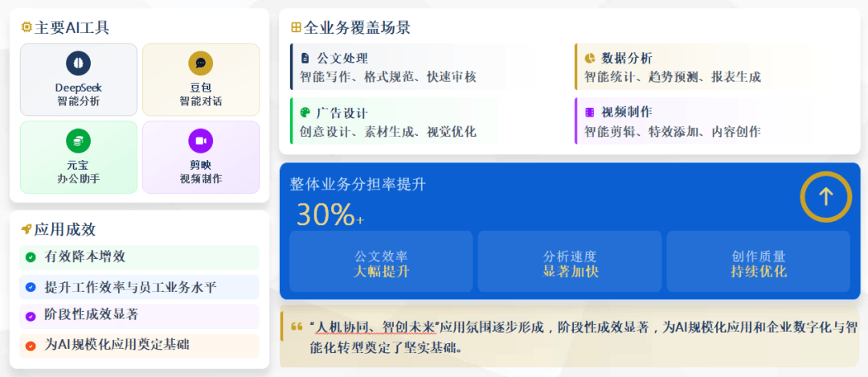
Task: Click the 数据分析 pie chart icon
Action: [x=589, y=58]
